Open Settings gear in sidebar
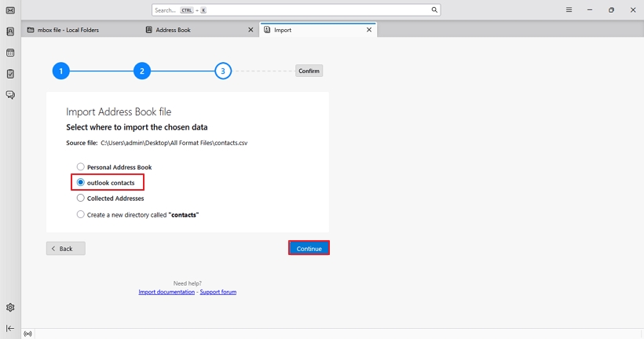644x339 pixels. 10,308
